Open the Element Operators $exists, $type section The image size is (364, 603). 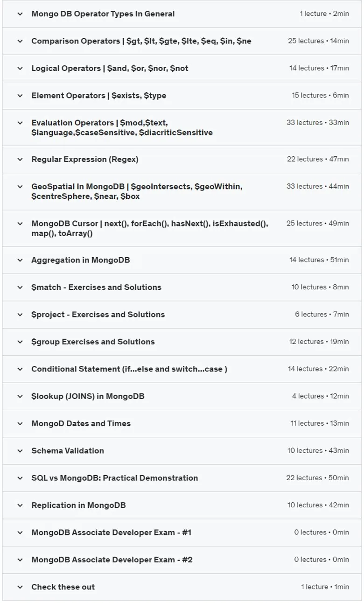[x=182, y=96]
